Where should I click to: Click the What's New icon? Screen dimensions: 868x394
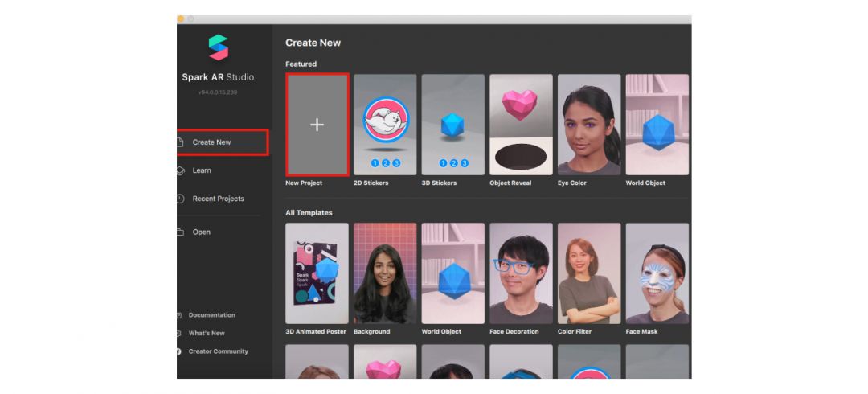click(x=179, y=333)
